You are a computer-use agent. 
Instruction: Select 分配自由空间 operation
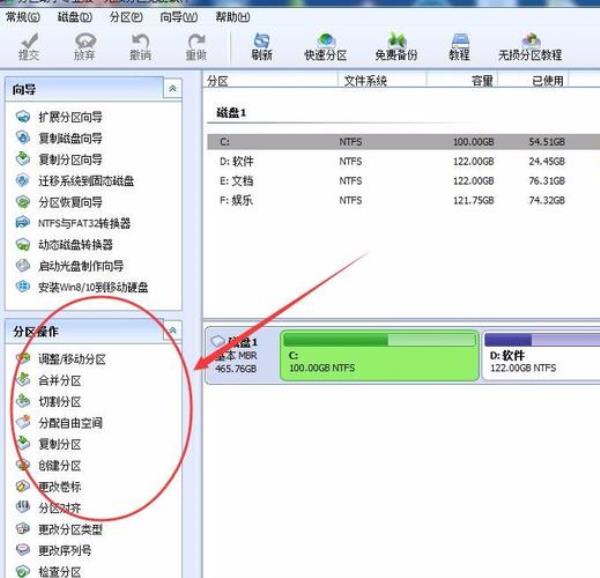pyautogui.click(x=59, y=423)
